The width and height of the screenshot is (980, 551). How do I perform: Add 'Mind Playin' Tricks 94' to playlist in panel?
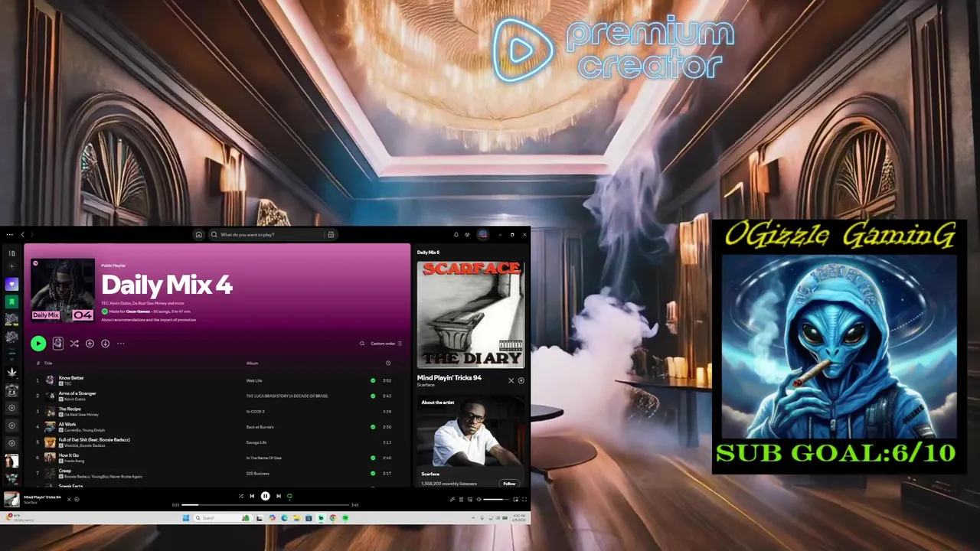521,380
